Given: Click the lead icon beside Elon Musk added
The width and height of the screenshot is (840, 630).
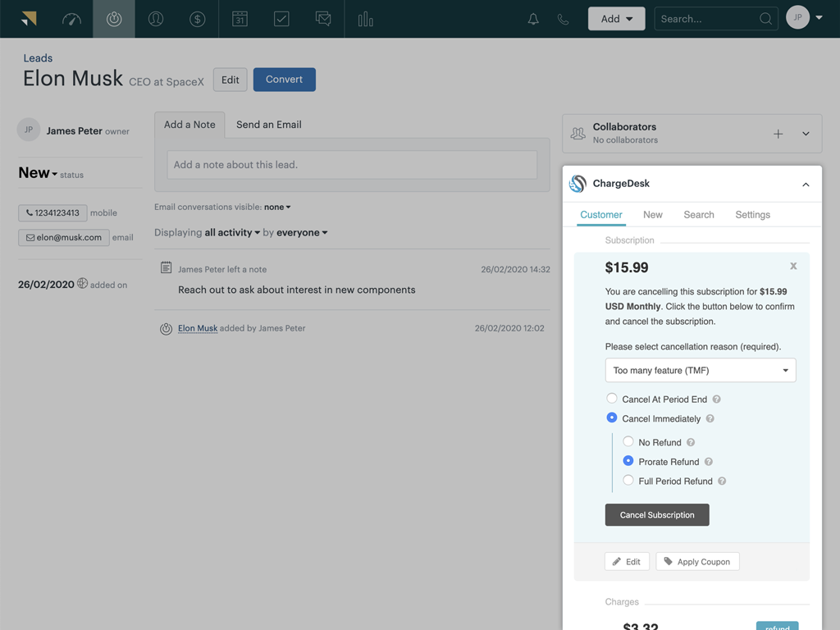Looking at the screenshot, I should tap(166, 329).
